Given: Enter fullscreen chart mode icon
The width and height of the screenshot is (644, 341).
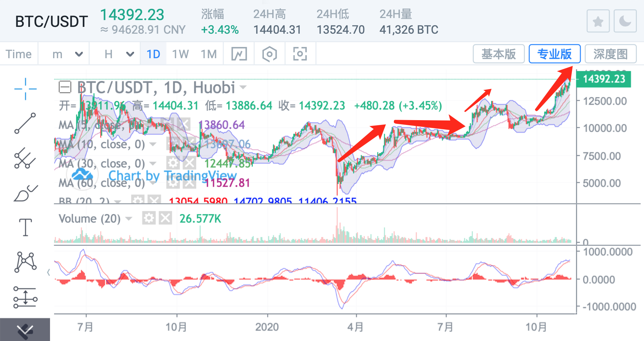Looking at the screenshot, I should pyautogui.click(x=300, y=54).
